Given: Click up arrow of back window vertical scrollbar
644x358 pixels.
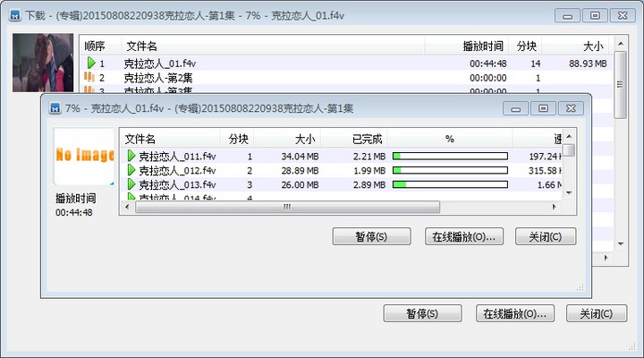Looking at the screenshot, I should (621, 44).
